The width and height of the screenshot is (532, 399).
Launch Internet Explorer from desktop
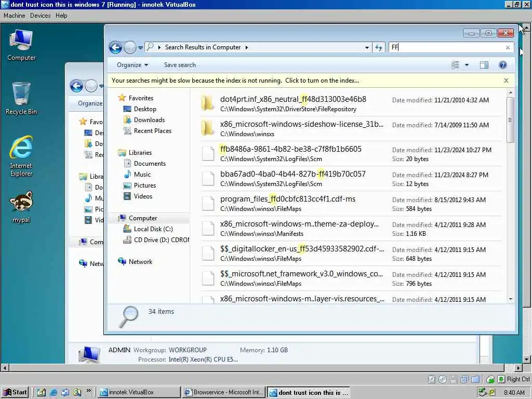[21, 156]
